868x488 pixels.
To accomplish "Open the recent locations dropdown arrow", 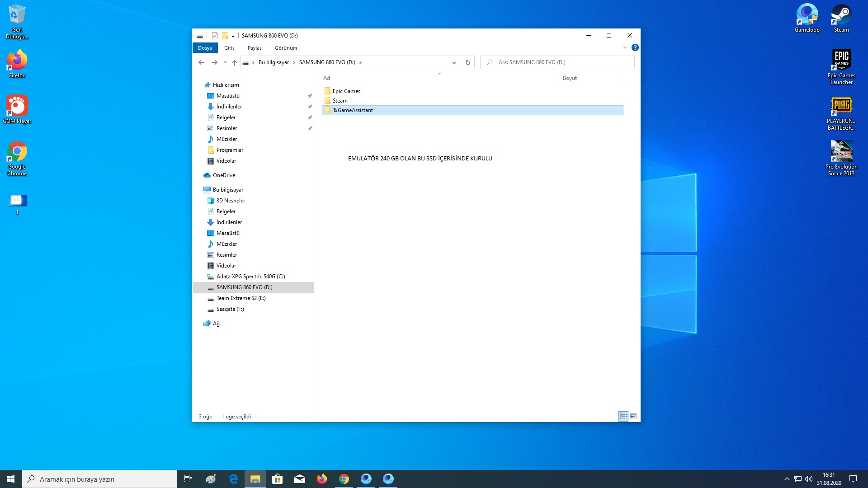I will click(225, 62).
